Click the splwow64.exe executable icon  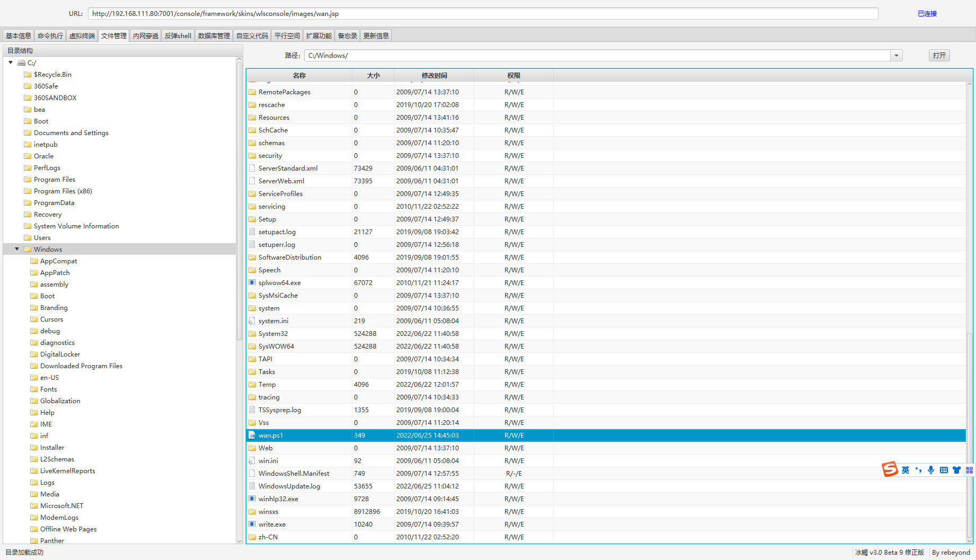coord(252,282)
